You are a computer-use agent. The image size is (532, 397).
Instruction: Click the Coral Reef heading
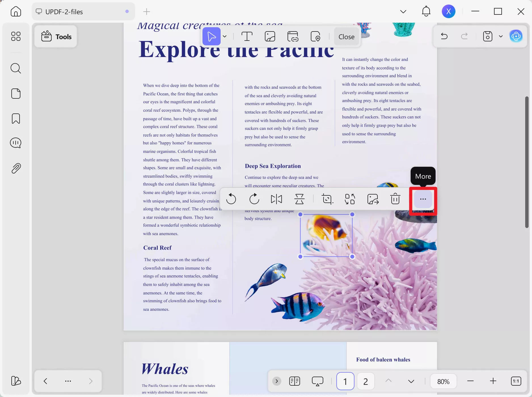click(157, 248)
